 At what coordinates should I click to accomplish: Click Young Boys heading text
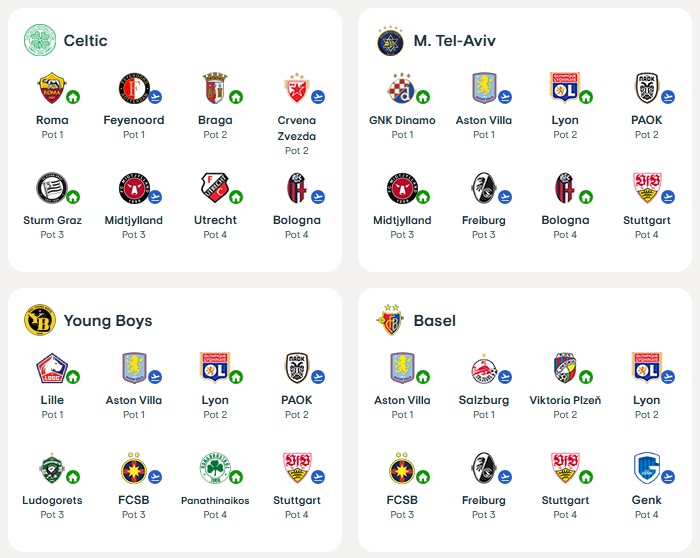[x=108, y=321]
